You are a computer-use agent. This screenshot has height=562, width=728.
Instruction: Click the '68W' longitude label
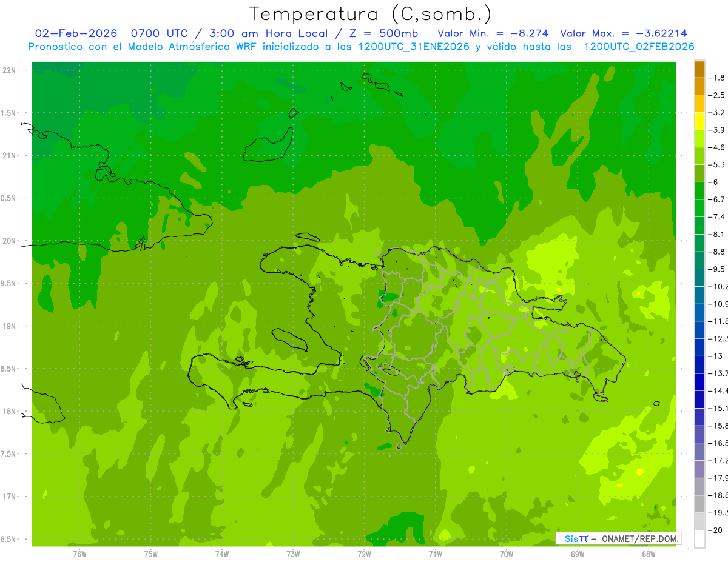click(649, 554)
